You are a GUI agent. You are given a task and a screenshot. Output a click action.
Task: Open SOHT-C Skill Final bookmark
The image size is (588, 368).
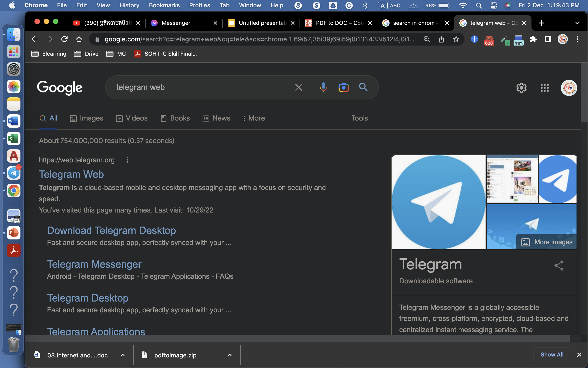165,54
